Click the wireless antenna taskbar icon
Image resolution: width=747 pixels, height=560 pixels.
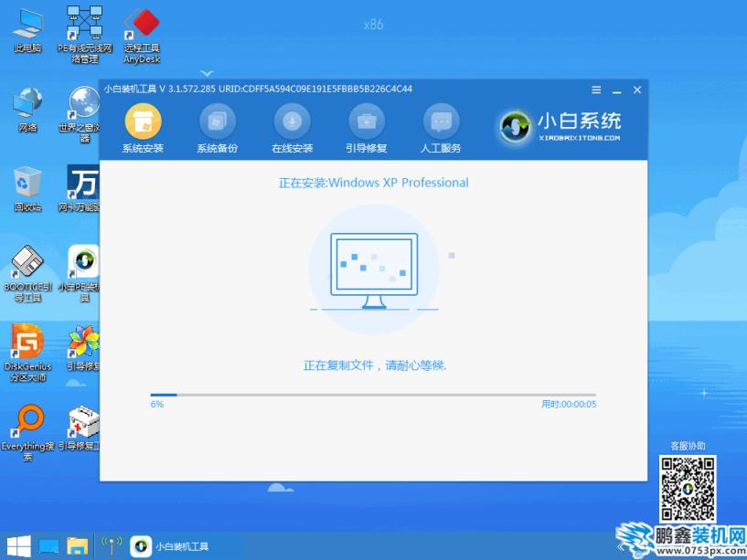[x=112, y=545]
